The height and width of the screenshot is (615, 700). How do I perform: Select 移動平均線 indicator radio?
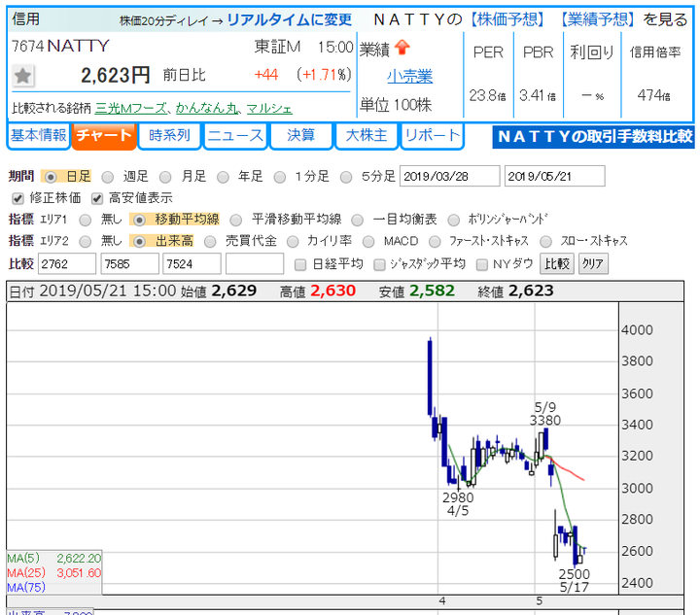pos(139,220)
